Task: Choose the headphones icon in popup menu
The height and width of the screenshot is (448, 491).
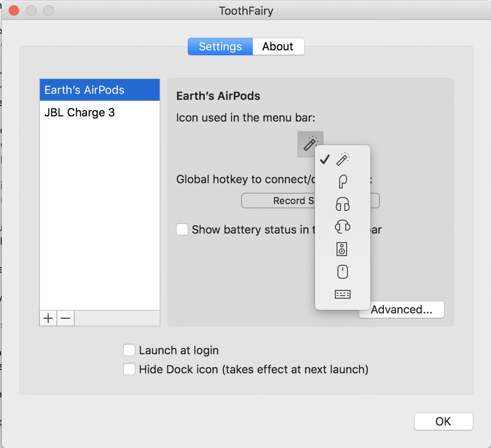Action: [343, 204]
